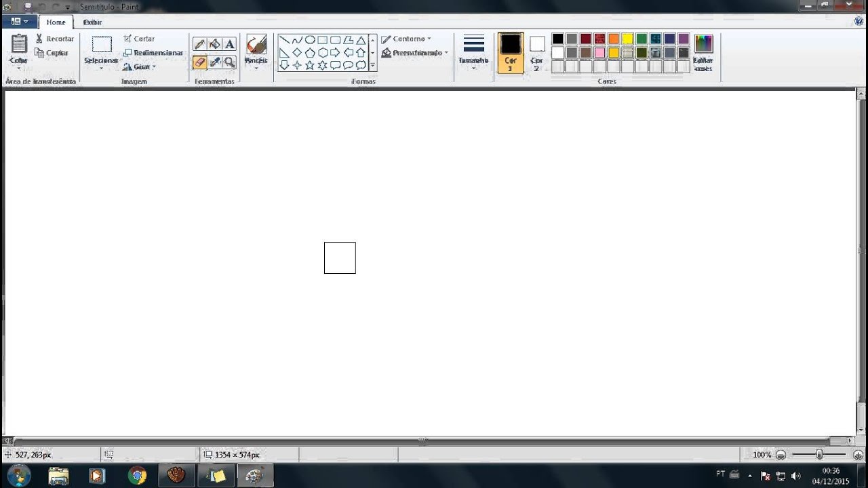Choose the Rounded rectangle shape
868x488 pixels.
coord(336,40)
